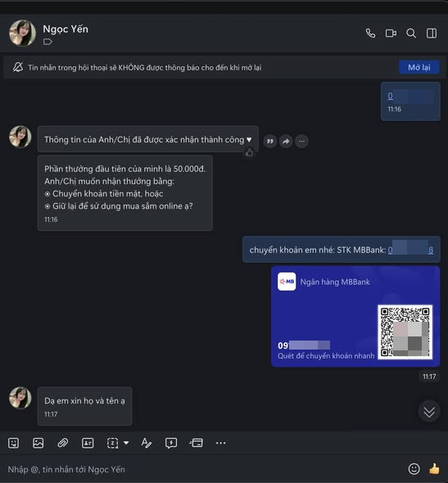Send a contact card from toolbar

click(88, 443)
